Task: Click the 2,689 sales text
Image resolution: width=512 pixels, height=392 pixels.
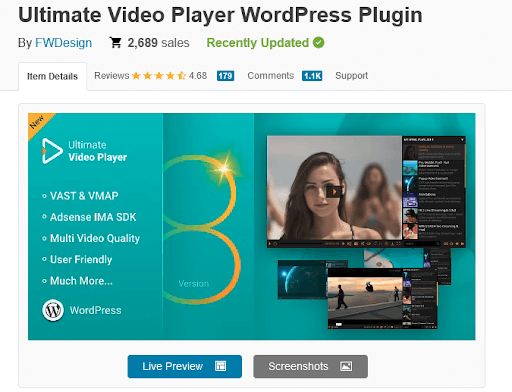Action: tap(158, 43)
